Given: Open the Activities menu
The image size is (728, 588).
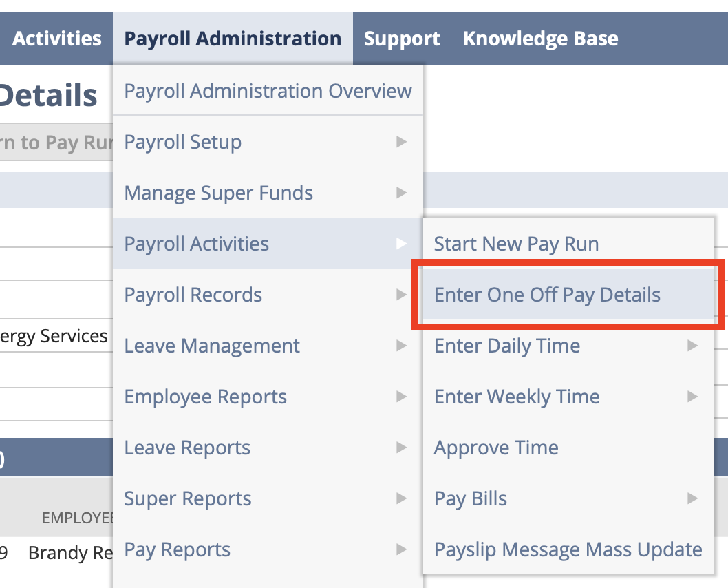Looking at the screenshot, I should [x=56, y=38].
